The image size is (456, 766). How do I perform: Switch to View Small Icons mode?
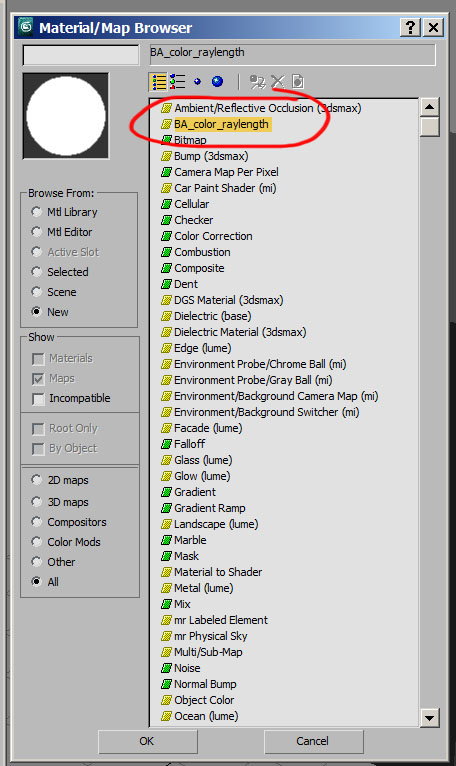[x=197, y=82]
